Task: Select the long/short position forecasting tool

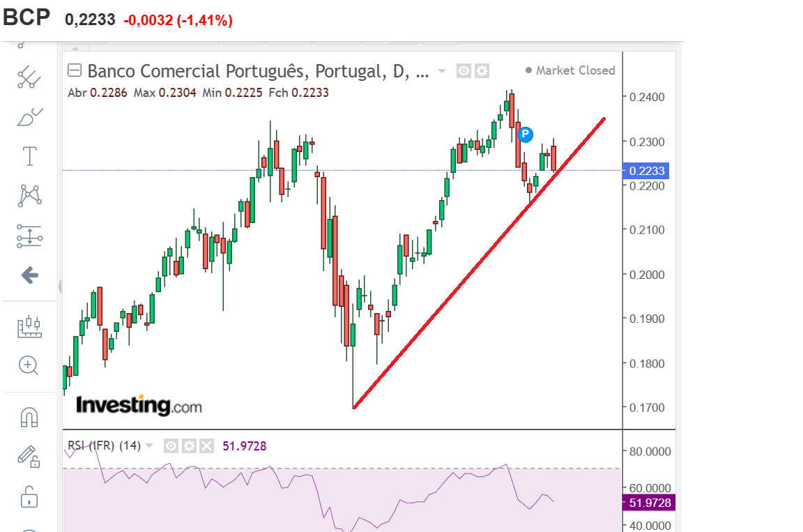Action: point(29,236)
